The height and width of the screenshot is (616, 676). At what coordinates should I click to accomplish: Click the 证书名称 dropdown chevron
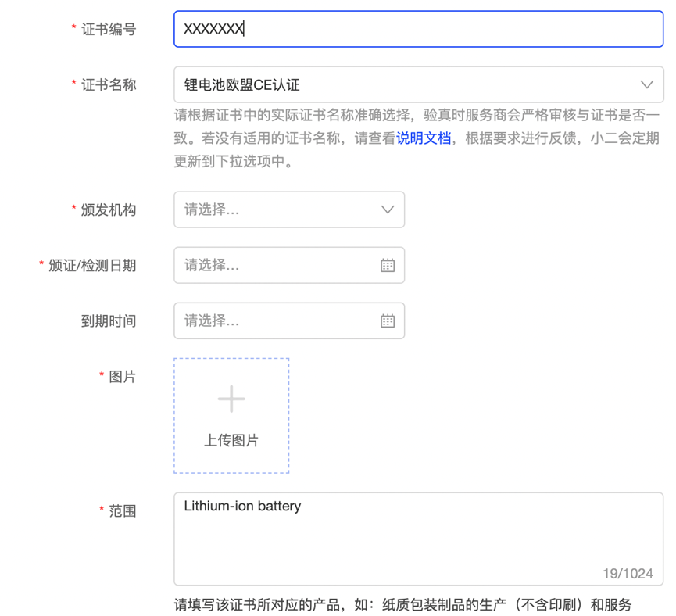tap(647, 84)
